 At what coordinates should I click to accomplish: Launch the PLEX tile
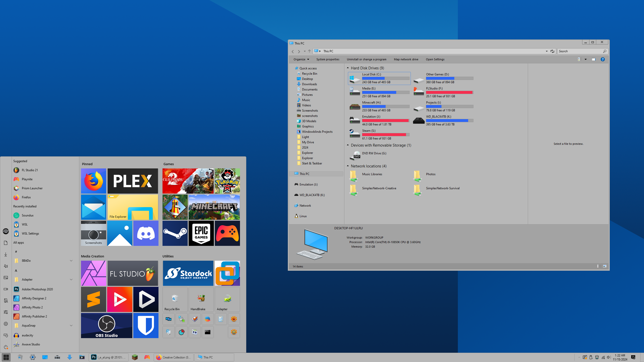133,181
